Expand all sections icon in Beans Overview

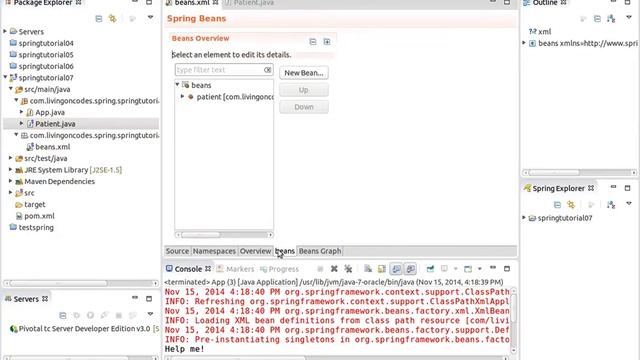(327, 42)
